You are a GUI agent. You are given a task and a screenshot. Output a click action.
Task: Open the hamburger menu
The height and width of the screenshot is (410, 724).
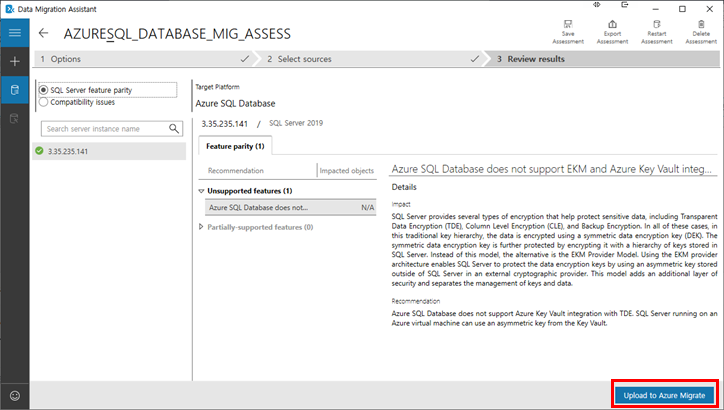point(15,32)
